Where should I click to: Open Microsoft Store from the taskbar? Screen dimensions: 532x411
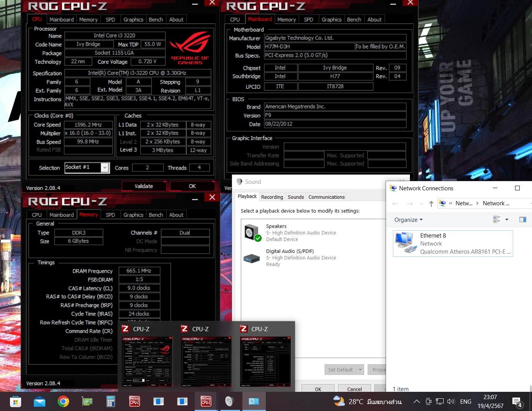pyautogui.click(x=15, y=401)
